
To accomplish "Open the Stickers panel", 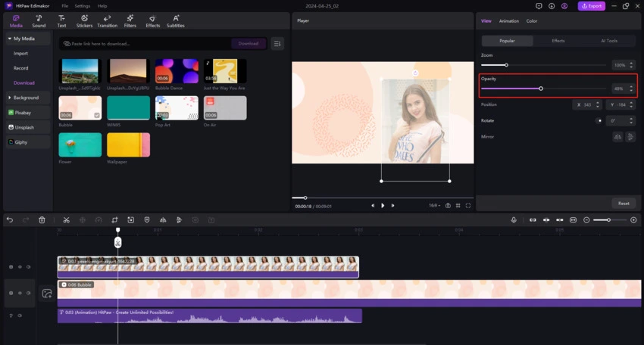I will coord(84,20).
